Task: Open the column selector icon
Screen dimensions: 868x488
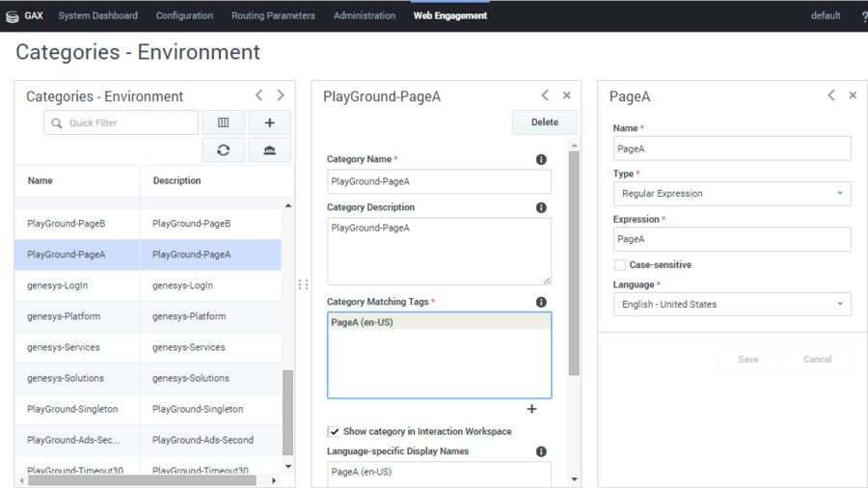Action: coord(223,122)
